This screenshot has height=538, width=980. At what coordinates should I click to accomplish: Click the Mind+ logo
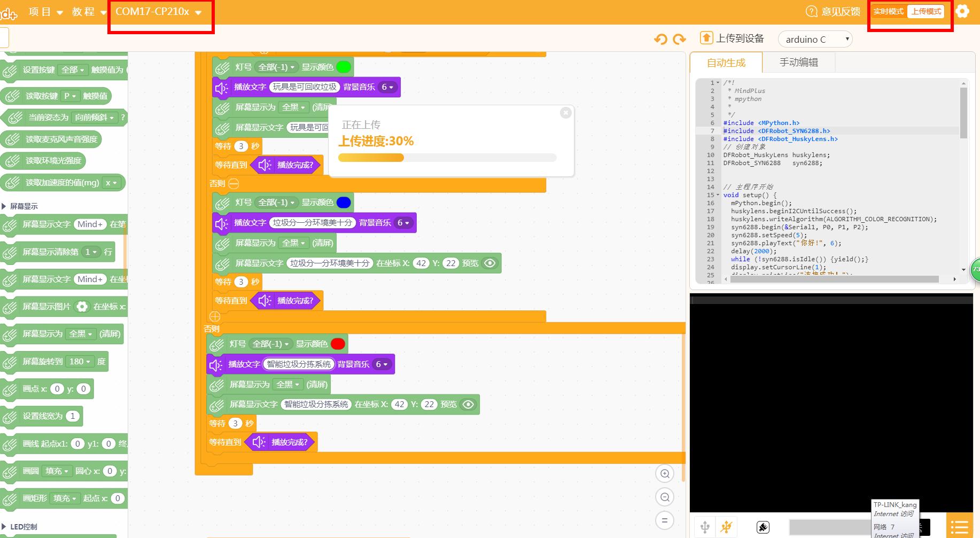(x=9, y=13)
